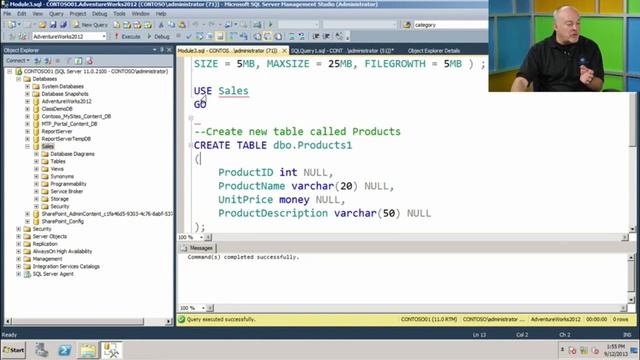Expand the ClassDemoDB database node

28,109
